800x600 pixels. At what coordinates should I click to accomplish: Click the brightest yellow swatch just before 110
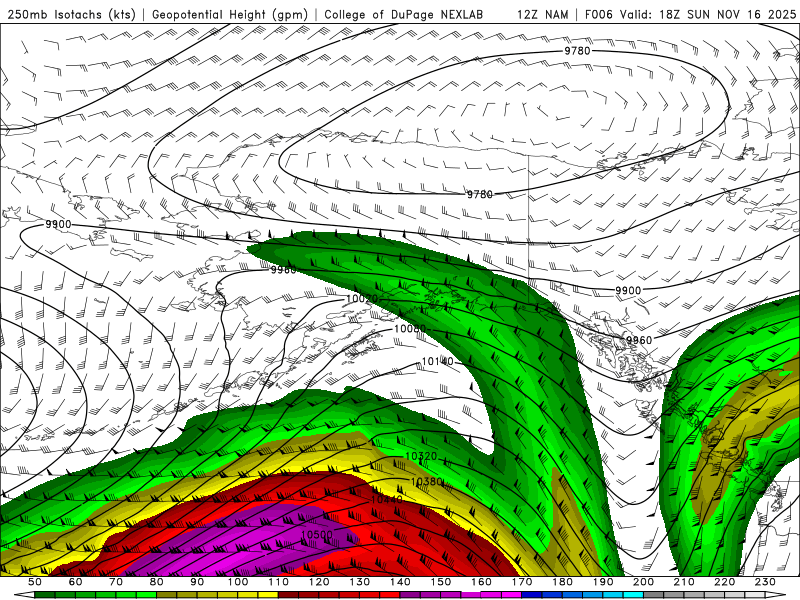point(268,595)
